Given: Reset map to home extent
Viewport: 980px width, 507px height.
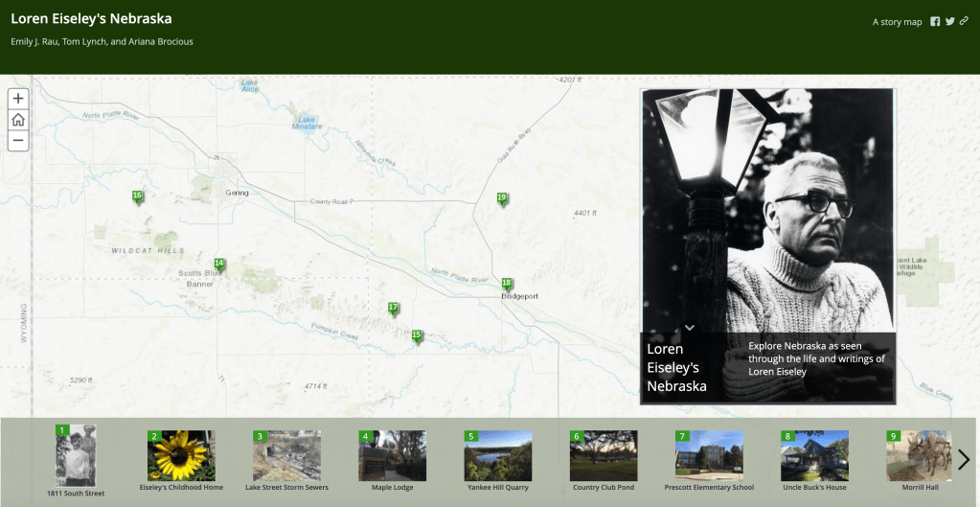Looking at the screenshot, I should 18,120.
